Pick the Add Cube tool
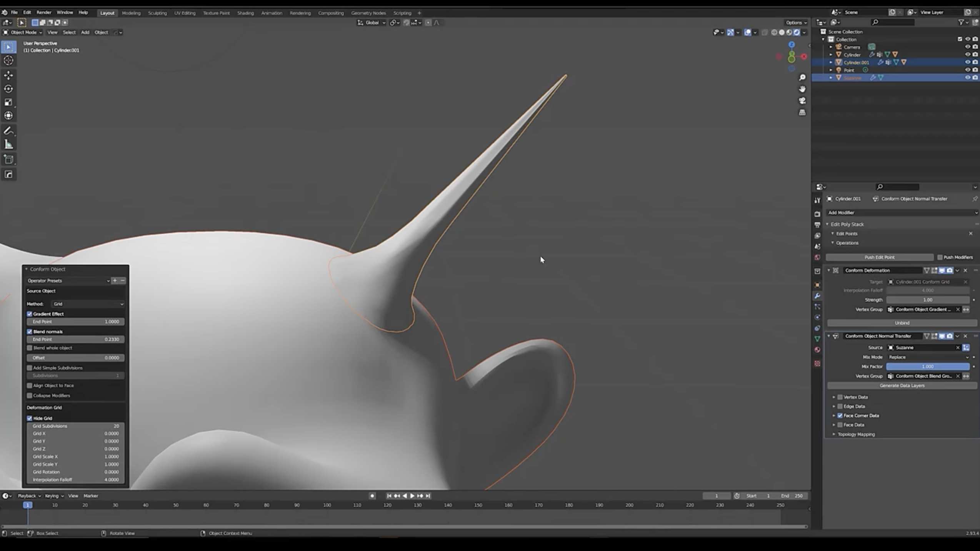980x551 pixels. coord(8,160)
